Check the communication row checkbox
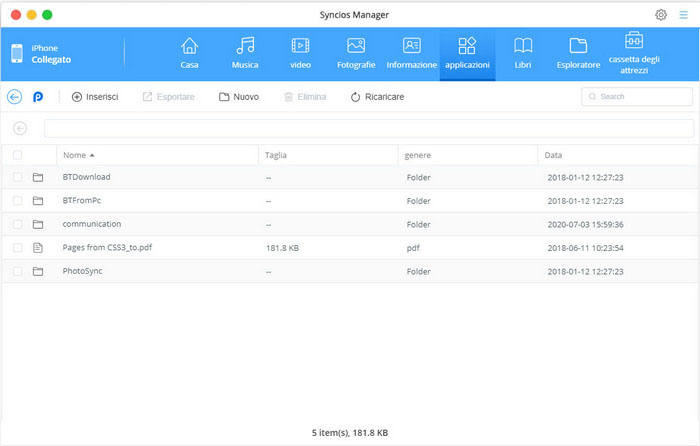700x446 pixels. pos(17,224)
